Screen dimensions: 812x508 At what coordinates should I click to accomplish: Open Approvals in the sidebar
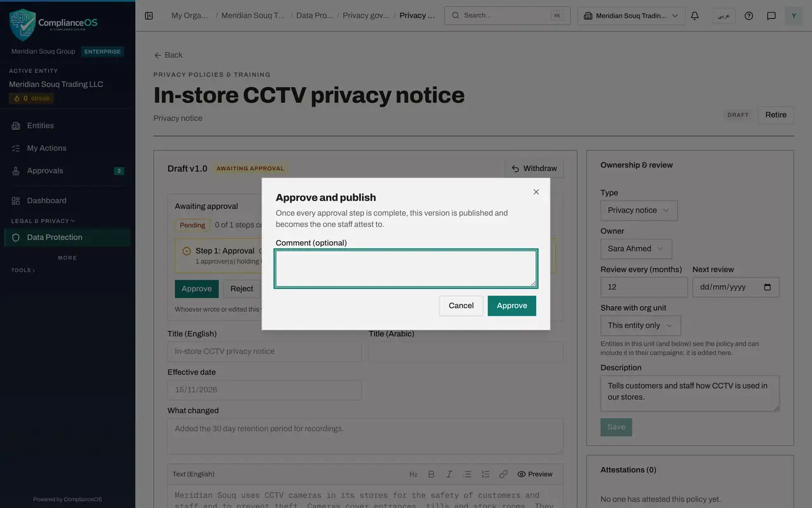67,171
